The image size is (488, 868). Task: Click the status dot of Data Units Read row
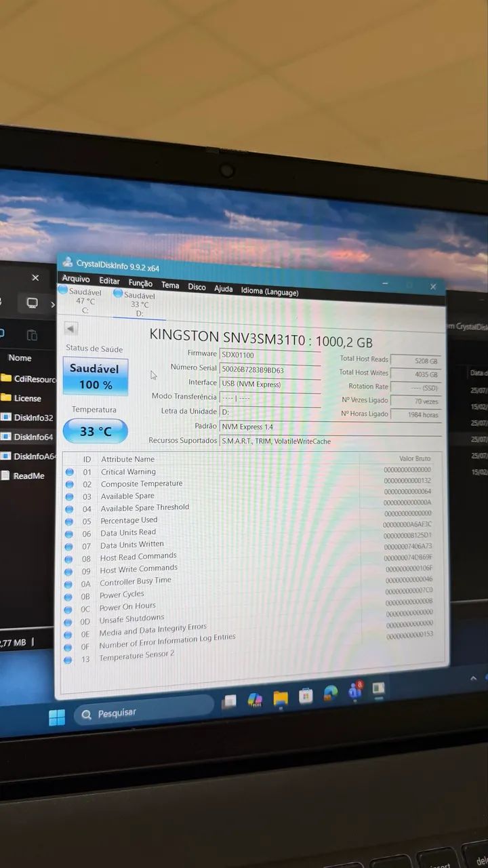[x=68, y=534]
